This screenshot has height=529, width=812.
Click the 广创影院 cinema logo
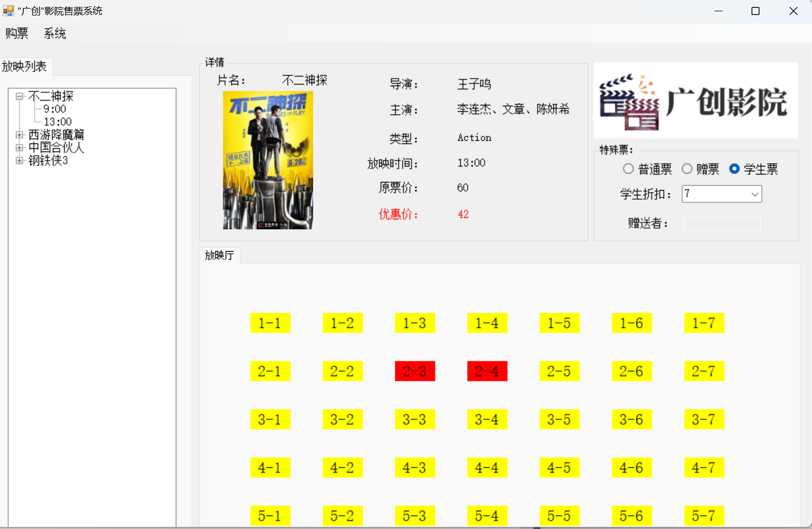click(695, 101)
